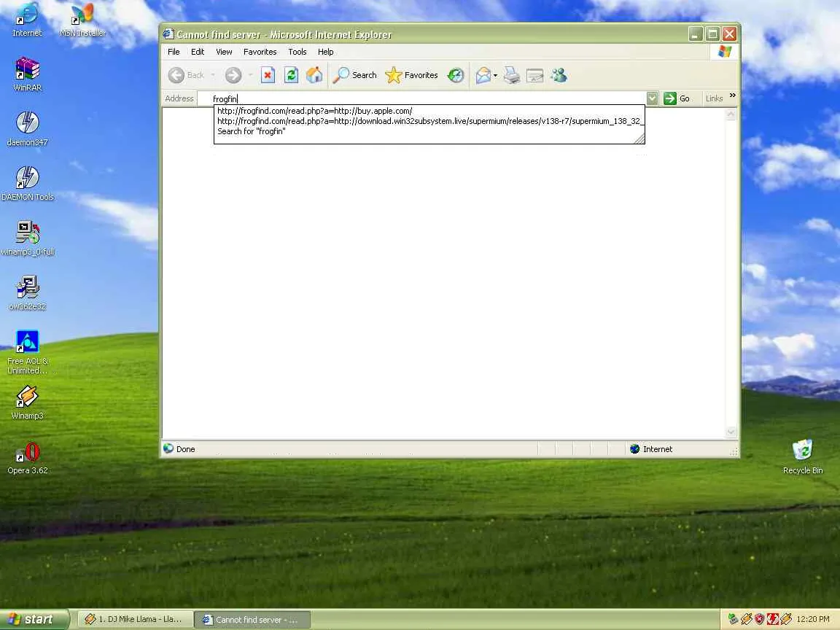Select MSN Installer desktop icon
The image size is (840, 630).
pyautogui.click(x=82, y=20)
